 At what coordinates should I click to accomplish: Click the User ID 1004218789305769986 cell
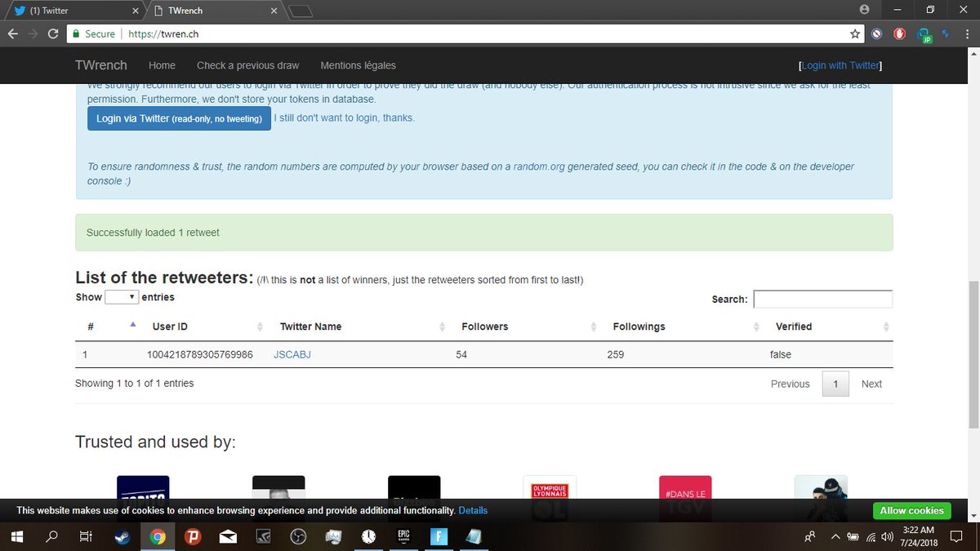(199, 355)
